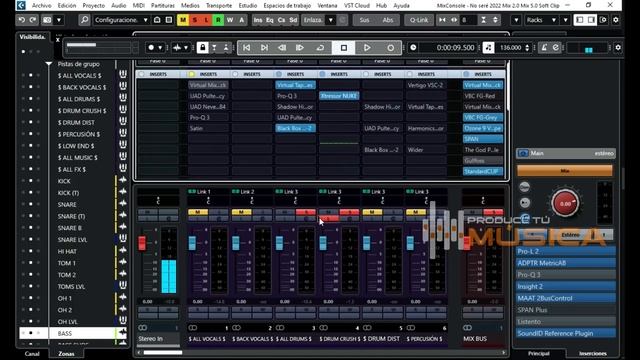Click the tempo field 136.000

point(511,48)
